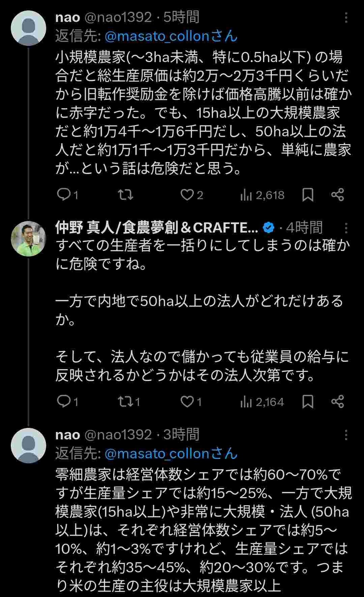Screen dimensions: 364x597
Task: Bookmark 仲野 真人's tweet
Action: click(308, 402)
